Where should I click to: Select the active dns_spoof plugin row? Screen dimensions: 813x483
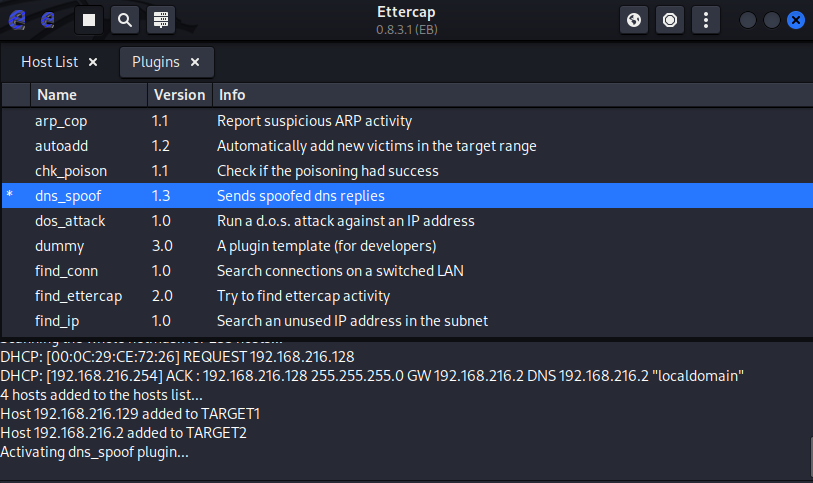(68, 196)
